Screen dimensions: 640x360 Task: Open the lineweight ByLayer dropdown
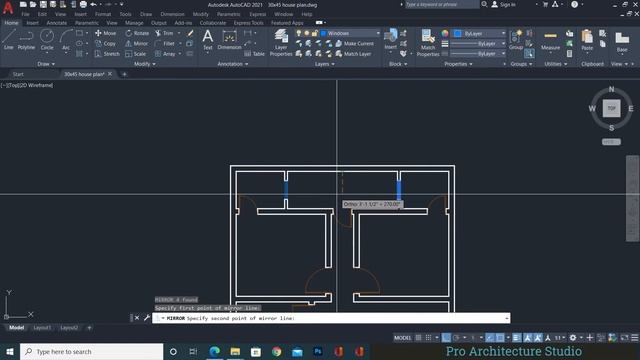point(478,43)
